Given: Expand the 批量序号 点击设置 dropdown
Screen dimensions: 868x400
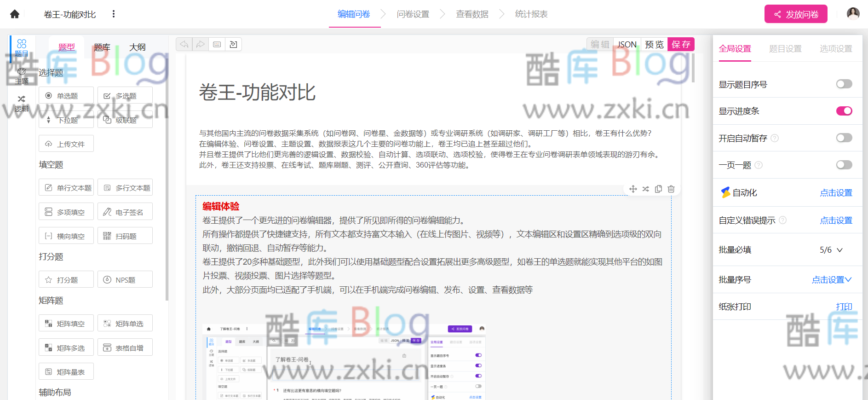Looking at the screenshot, I should (832, 279).
